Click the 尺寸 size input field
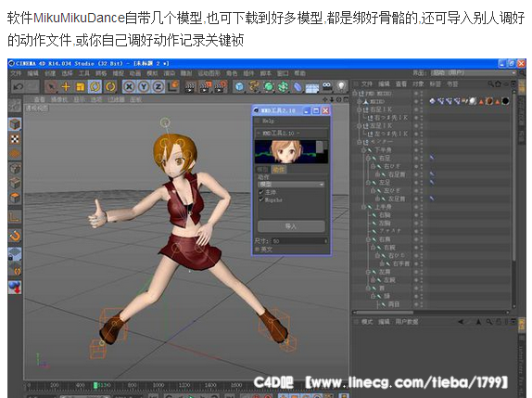The height and width of the screenshot is (398, 532). point(299,241)
